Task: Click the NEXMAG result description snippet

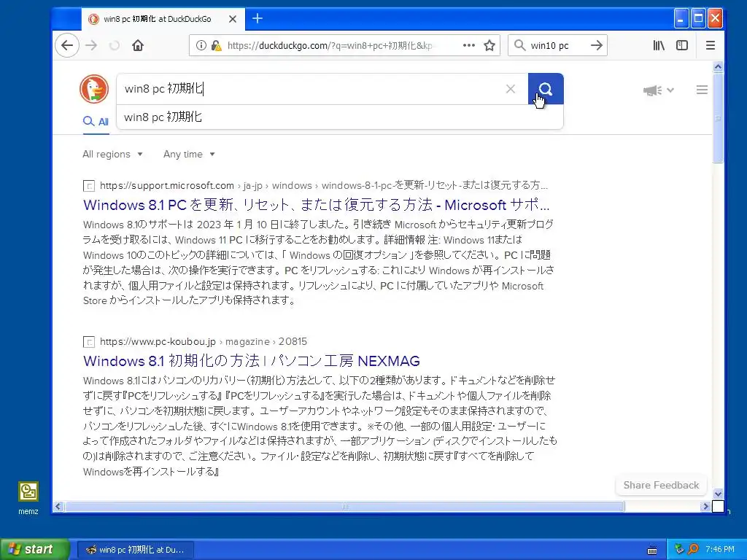Action: click(320, 426)
